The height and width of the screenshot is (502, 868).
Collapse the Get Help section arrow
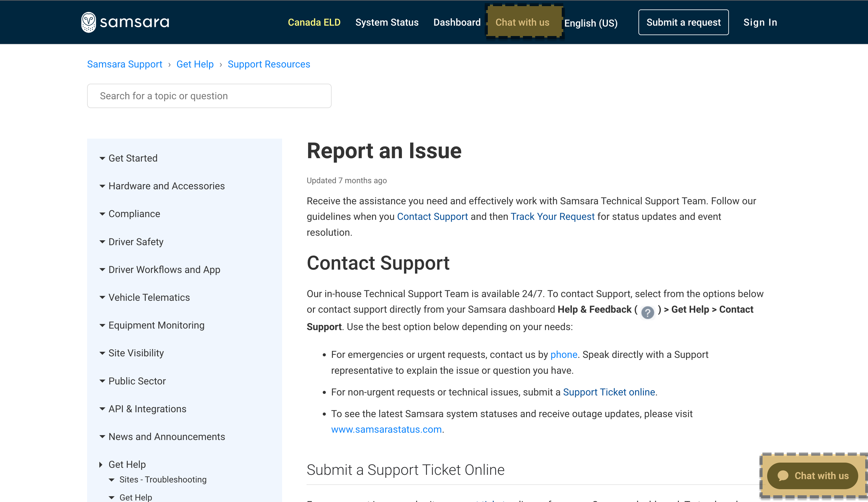pyautogui.click(x=101, y=464)
